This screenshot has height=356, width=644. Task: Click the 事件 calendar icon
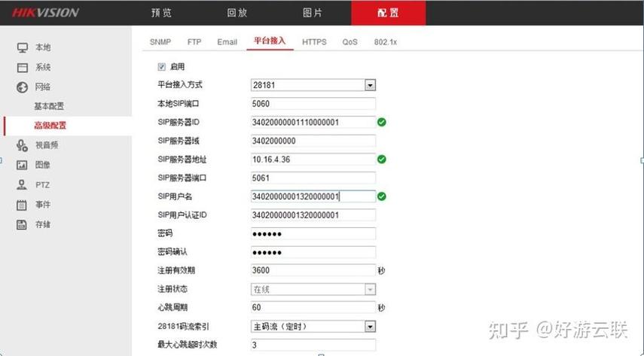click(x=22, y=205)
